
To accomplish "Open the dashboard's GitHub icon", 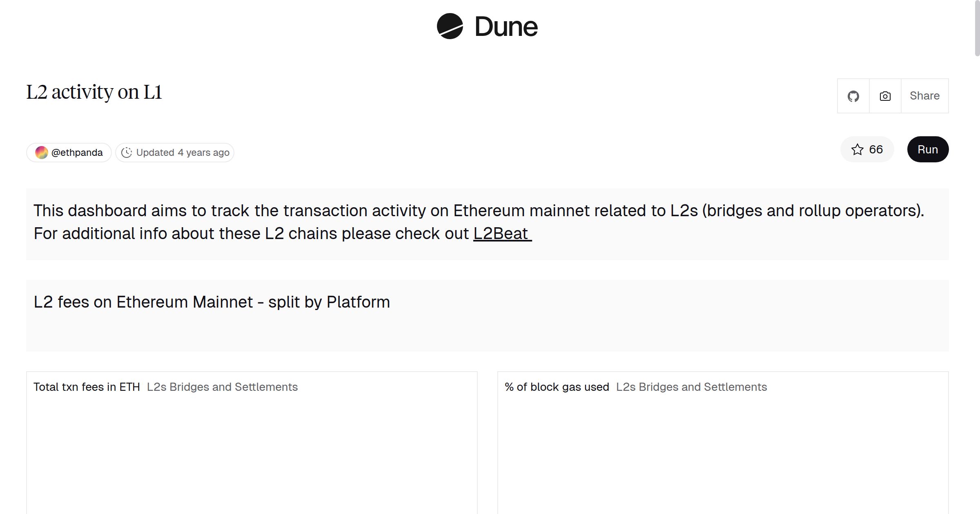I will tap(853, 95).
